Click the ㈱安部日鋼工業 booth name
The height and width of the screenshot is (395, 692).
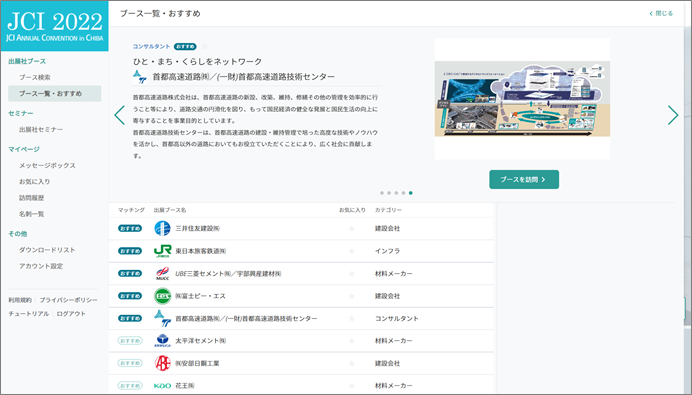(197, 363)
